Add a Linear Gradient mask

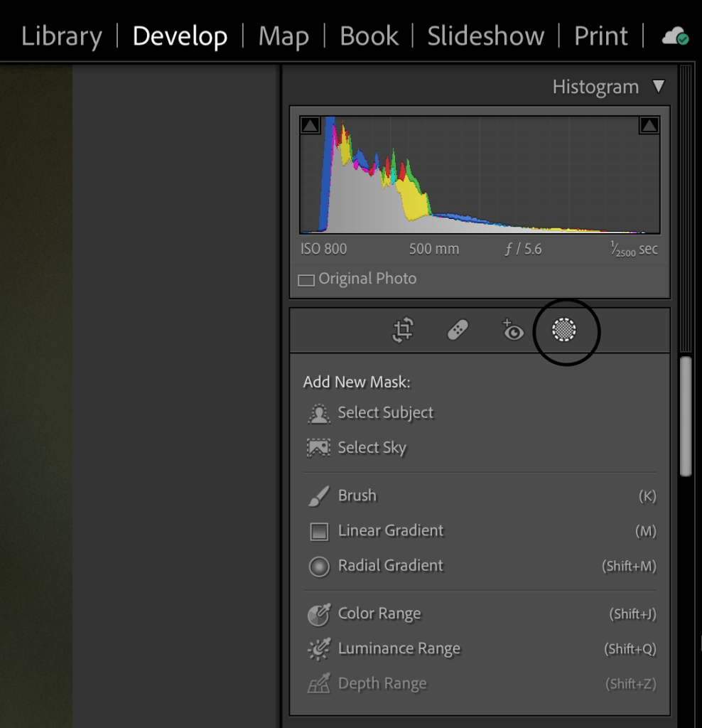(390, 531)
